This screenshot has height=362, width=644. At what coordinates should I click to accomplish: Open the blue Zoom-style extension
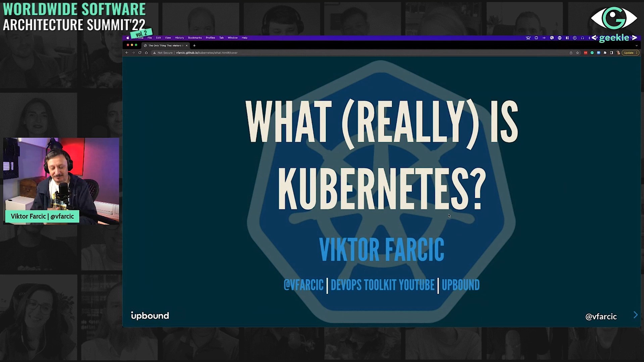click(x=598, y=53)
